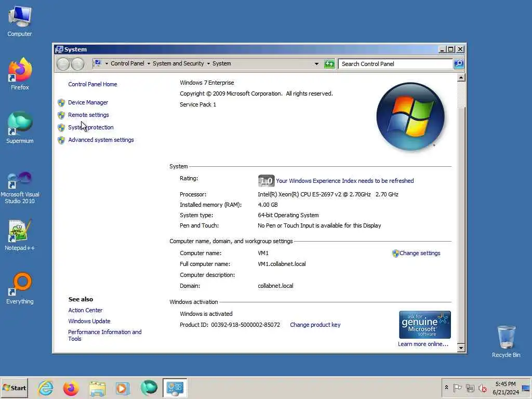Click the scrollbar down arrow
The image size is (532, 399).
[461, 348]
